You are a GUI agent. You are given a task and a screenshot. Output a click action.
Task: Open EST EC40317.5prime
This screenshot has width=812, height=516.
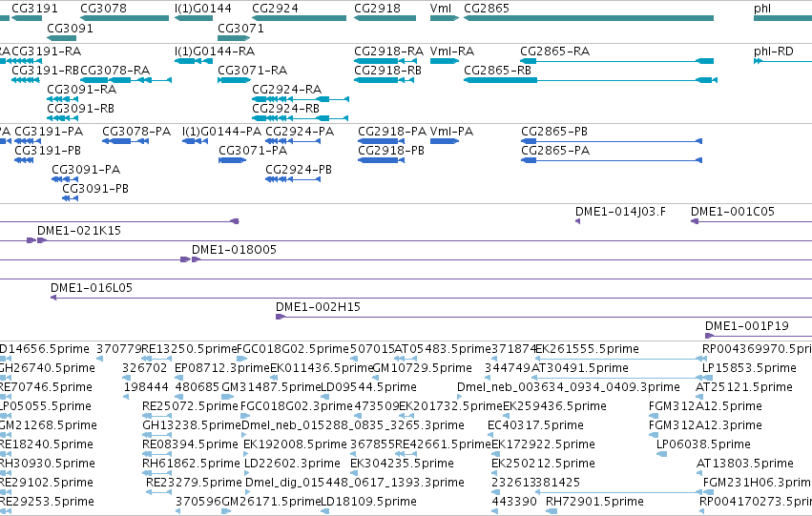[x=491, y=435]
